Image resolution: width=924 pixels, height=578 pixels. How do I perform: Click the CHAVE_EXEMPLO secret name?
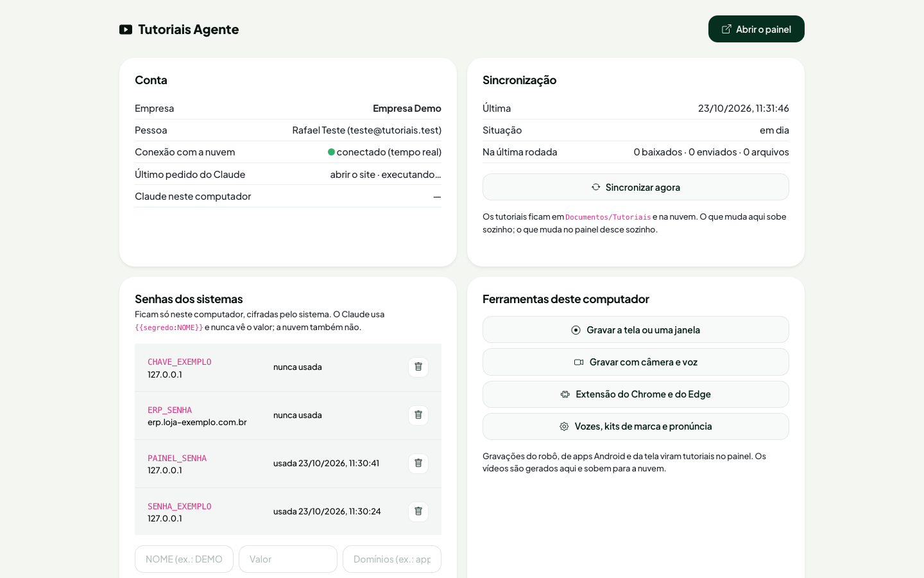tap(180, 362)
